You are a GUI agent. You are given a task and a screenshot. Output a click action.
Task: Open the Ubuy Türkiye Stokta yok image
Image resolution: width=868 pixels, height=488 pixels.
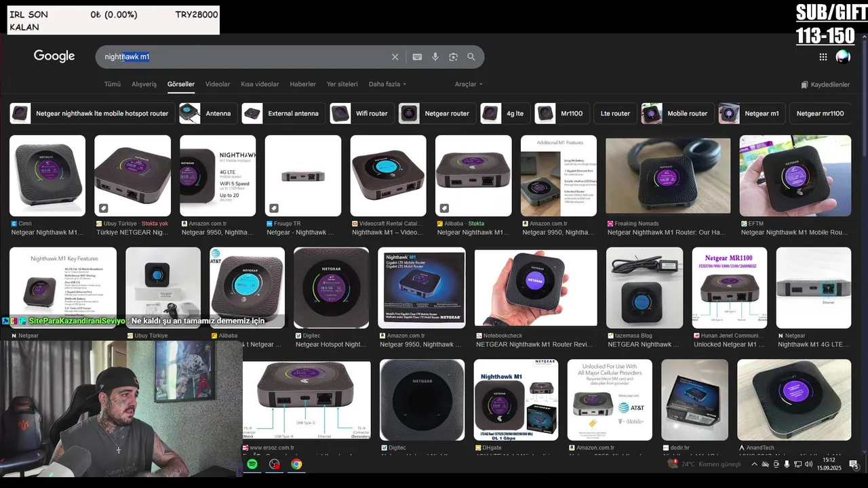coord(132,176)
